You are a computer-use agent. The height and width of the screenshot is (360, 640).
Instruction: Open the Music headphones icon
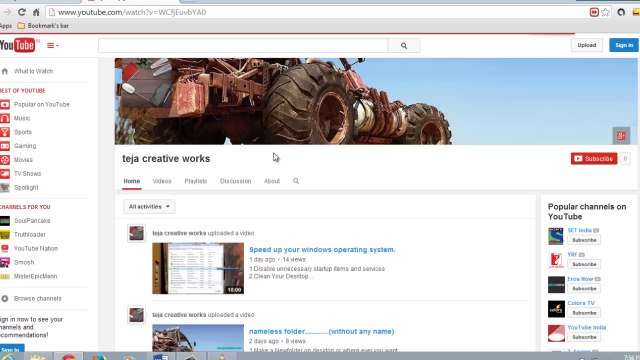coord(5,118)
